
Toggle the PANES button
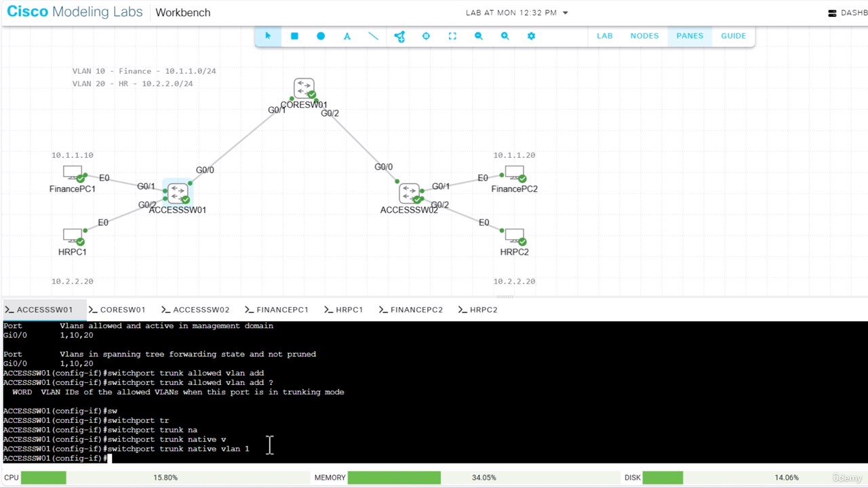pos(690,36)
